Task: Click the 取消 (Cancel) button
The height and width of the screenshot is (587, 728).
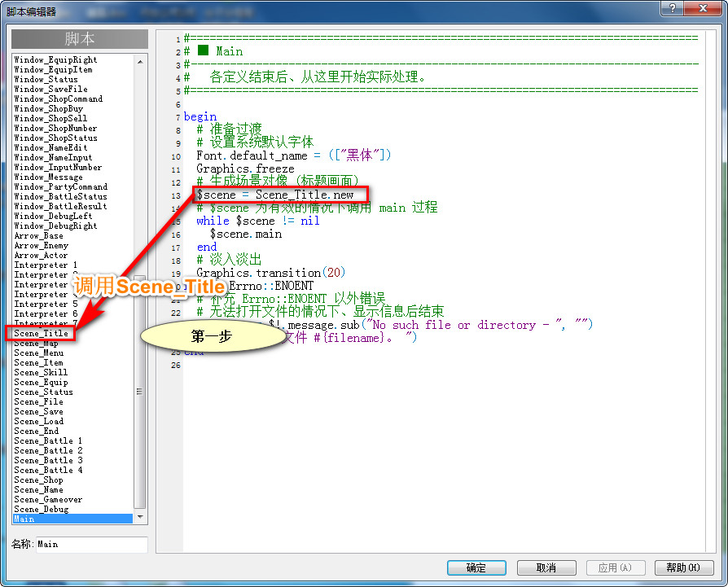Action: [546, 567]
